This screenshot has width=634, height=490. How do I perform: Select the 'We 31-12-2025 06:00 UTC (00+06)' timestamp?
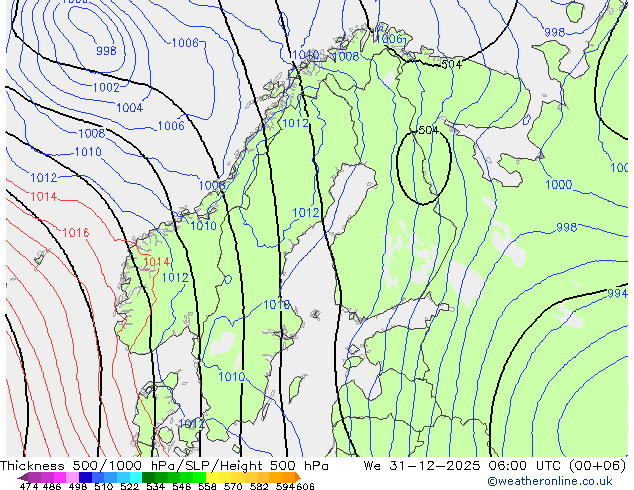(495, 466)
